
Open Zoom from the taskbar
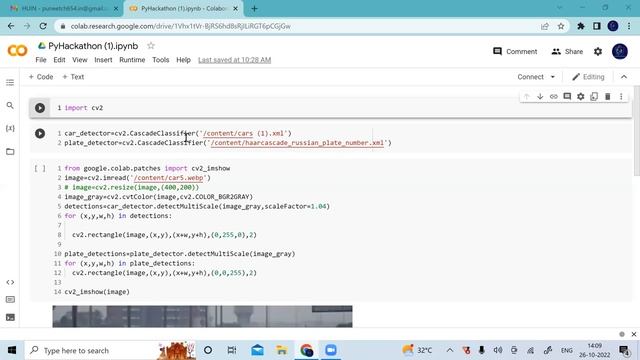point(331,350)
